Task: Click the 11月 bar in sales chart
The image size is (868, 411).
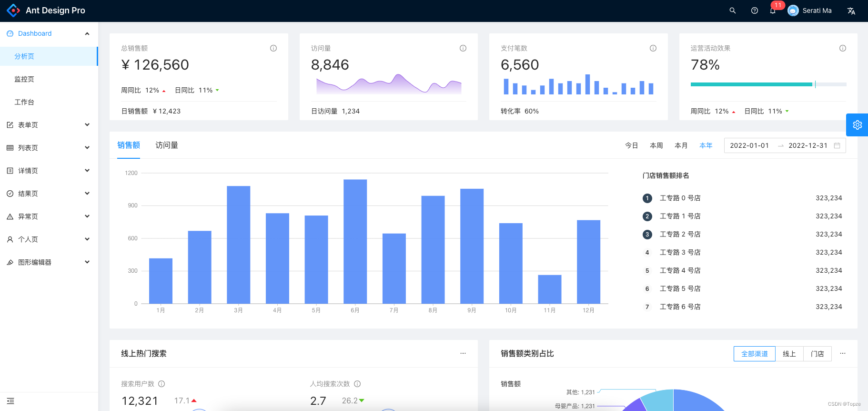Action: coord(550,289)
